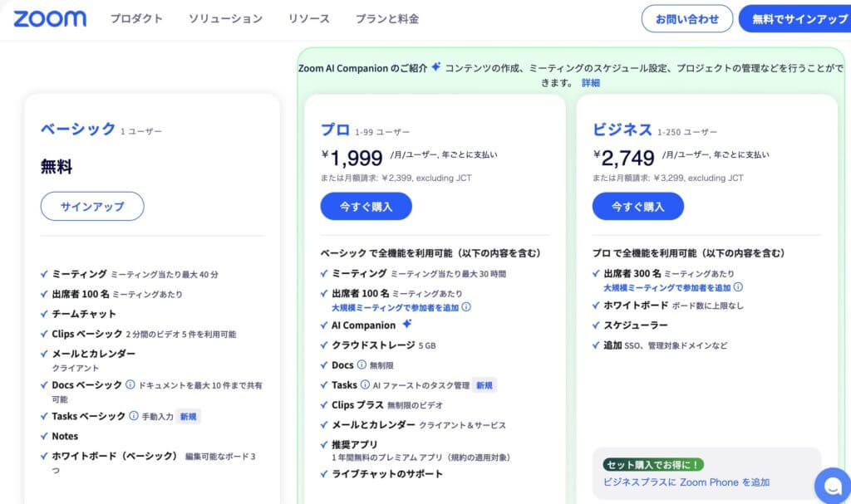The width and height of the screenshot is (851, 504).
Task: Open the プロダクト menu
Action: pyautogui.click(x=137, y=19)
